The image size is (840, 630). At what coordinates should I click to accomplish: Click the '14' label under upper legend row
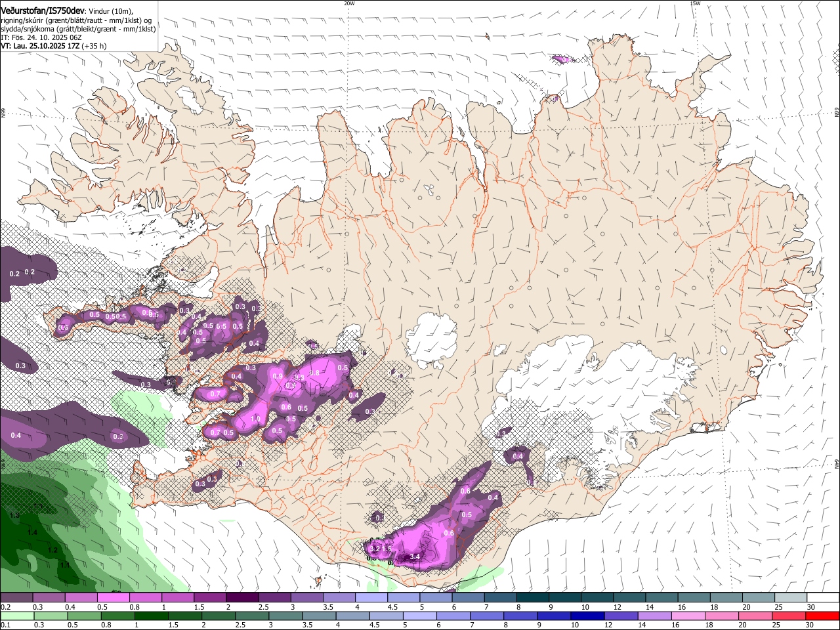(x=649, y=607)
